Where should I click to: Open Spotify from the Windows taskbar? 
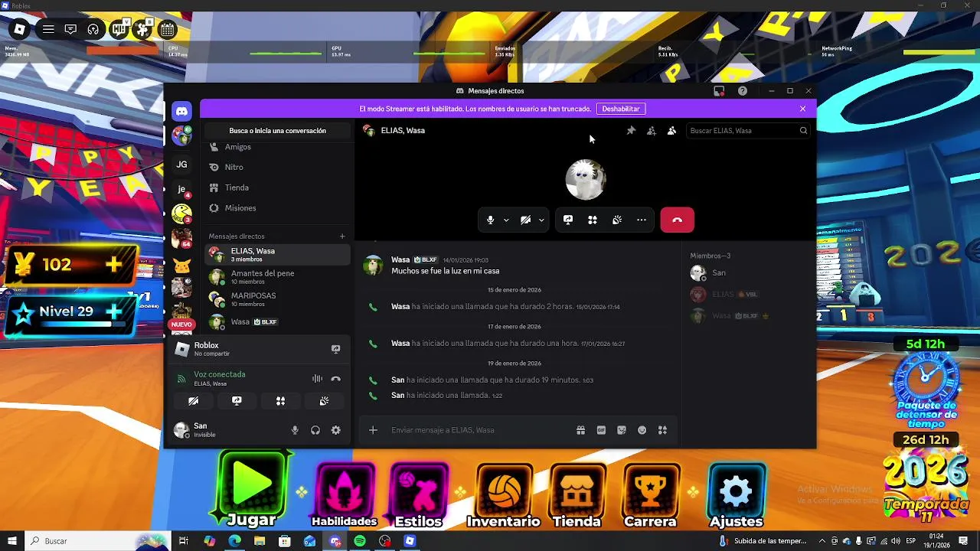tap(360, 541)
